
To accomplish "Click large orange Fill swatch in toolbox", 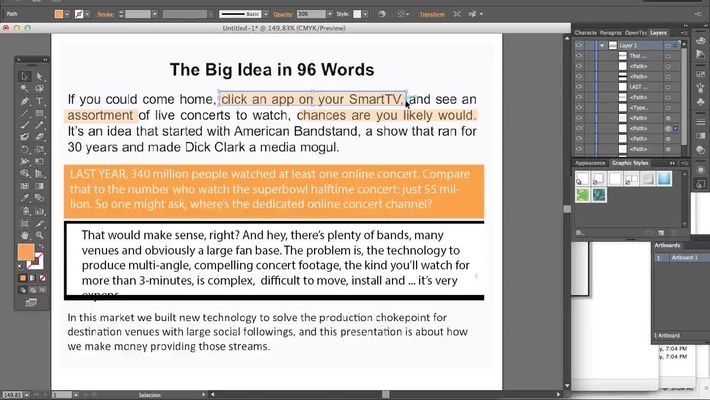I will [26, 252].
